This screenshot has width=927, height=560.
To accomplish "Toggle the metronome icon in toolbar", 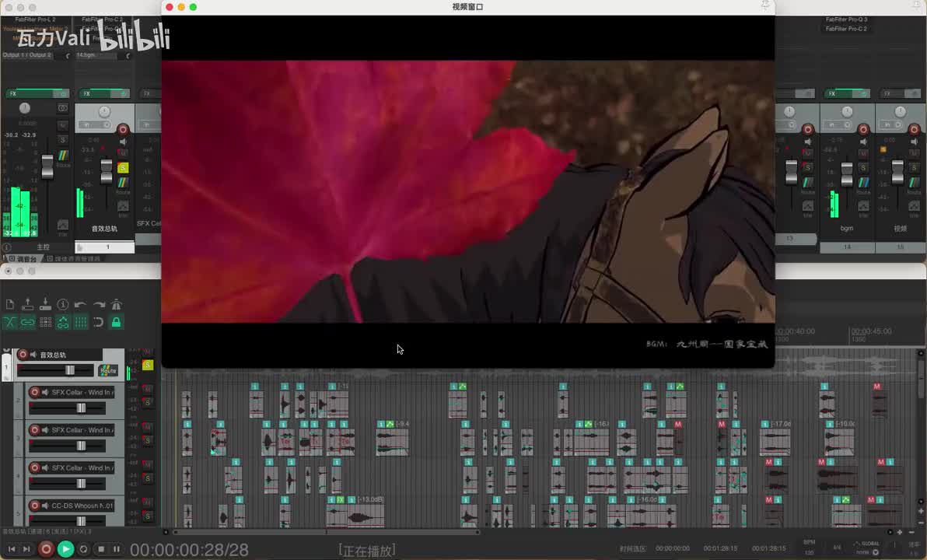I will click(117, 305).
